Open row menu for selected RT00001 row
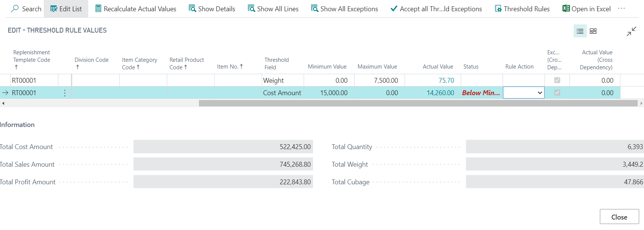The image size is (644, 230). (x=65, y=93)
